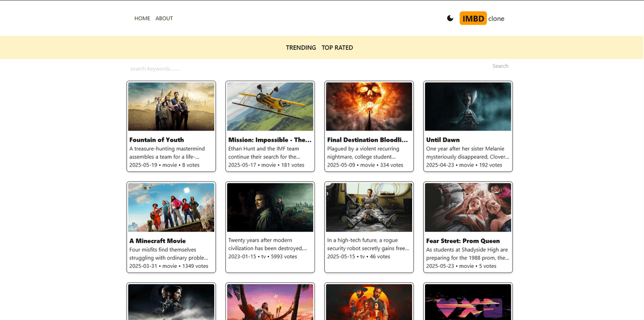Open the poster above the 2023-01-15 tv entry
Image resolution: width=644 pixels, height=320 pixels.
click(270, 207)
